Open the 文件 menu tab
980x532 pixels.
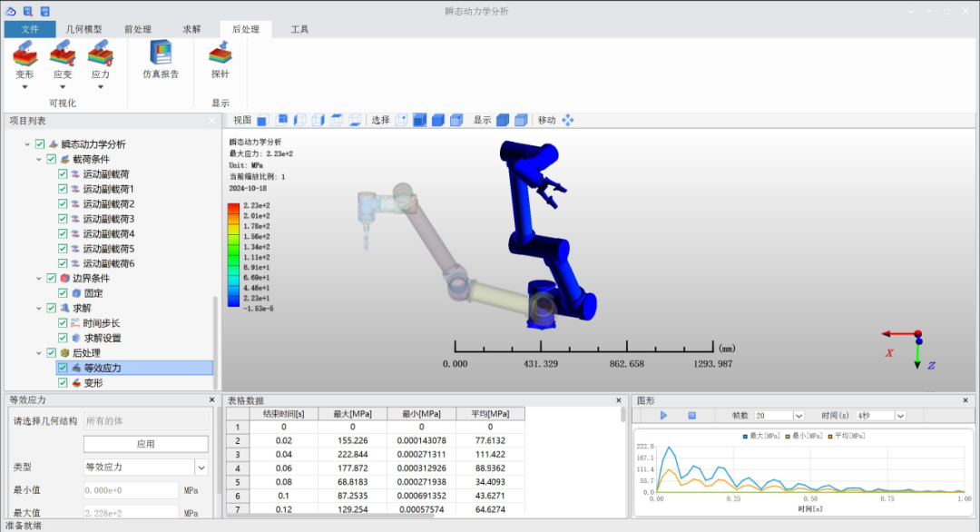click(x=29, y=29)
